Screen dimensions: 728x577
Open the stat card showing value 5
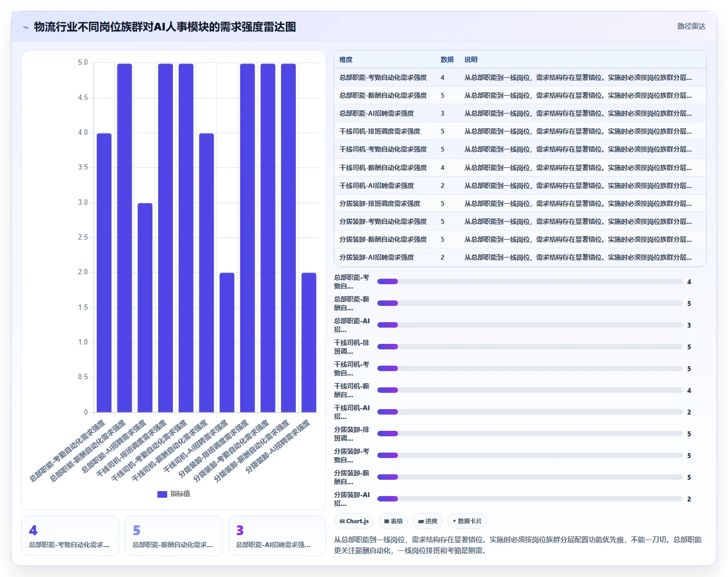[173, 536]
